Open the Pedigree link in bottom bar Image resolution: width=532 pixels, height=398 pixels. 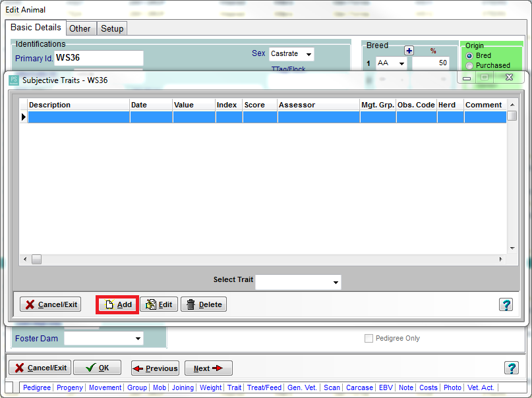[x=36, y=387]
